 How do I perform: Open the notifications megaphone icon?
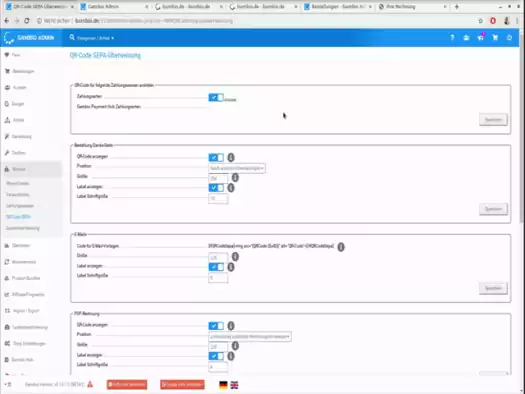(x=481, y=37)
